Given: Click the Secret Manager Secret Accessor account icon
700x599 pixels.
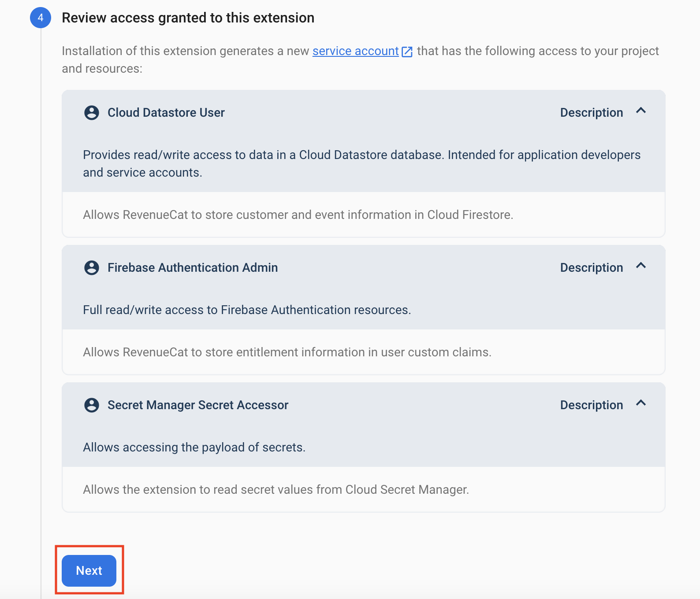Looking at the screenshot, I should point(92,405).
